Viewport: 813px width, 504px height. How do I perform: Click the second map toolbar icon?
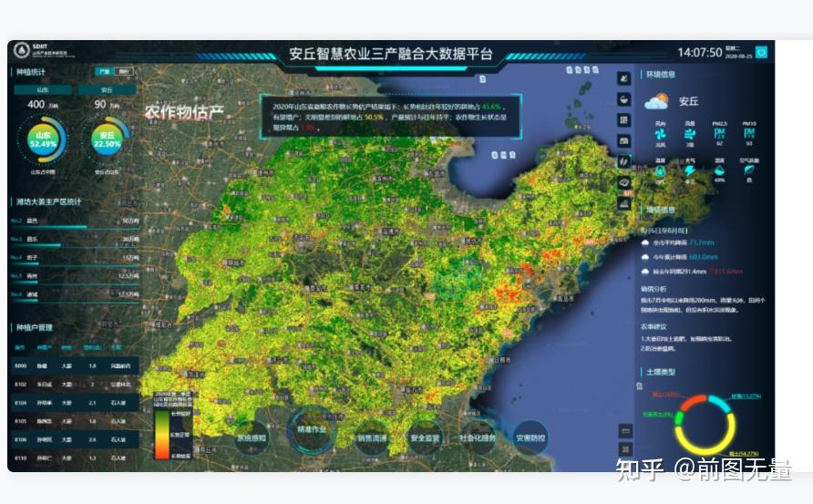(x=624, y=98)
